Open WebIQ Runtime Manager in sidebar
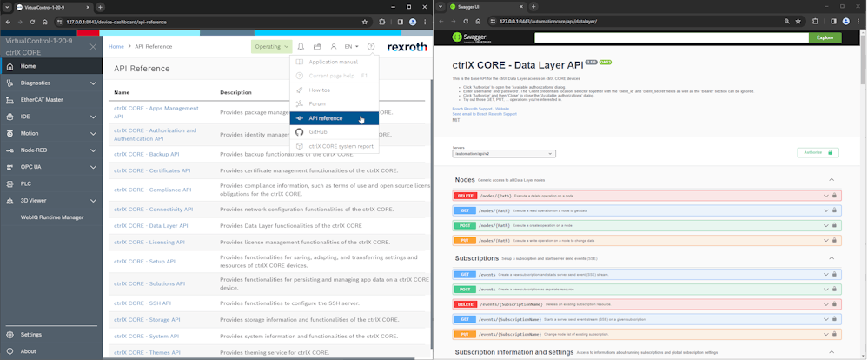 (51, 217)
